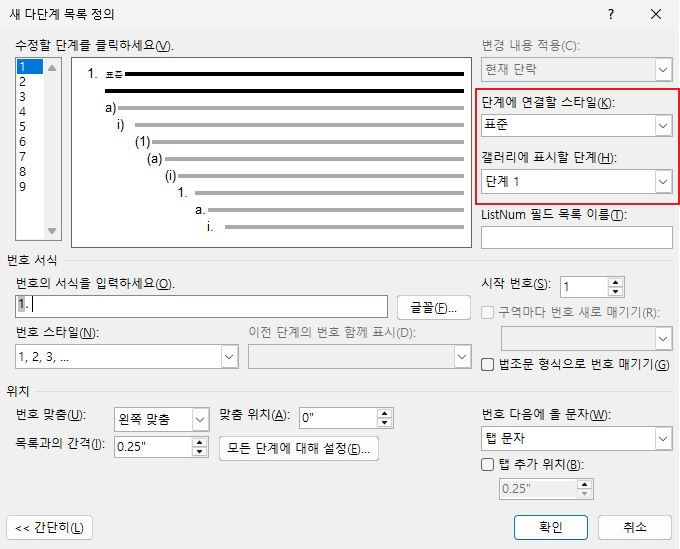Click the 맞춤 위치 value field
The height and width of the screenshot is (549, 680).
click(x=338, y=418)
